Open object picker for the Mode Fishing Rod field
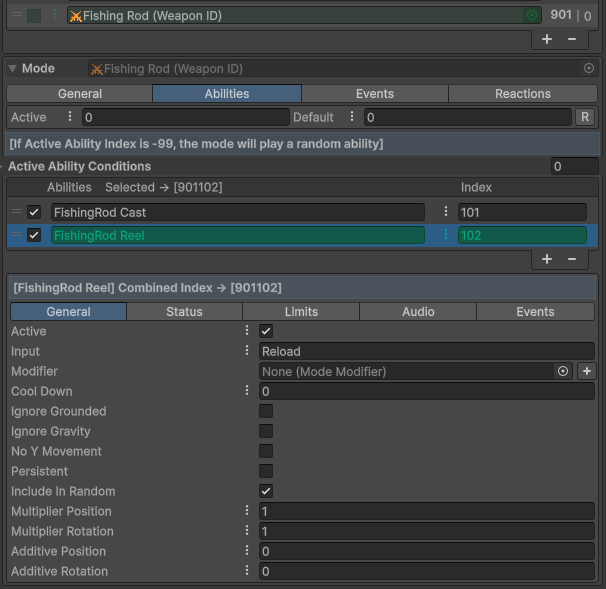The width and height of the screenshot is (606, 589). (x=589, y=69)
